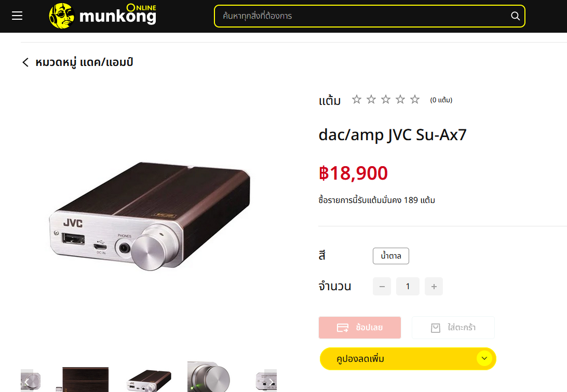Screen dimensions: 567x392
Task: Choose the น้ำตาล color option
Action: (x=391, y=256)
